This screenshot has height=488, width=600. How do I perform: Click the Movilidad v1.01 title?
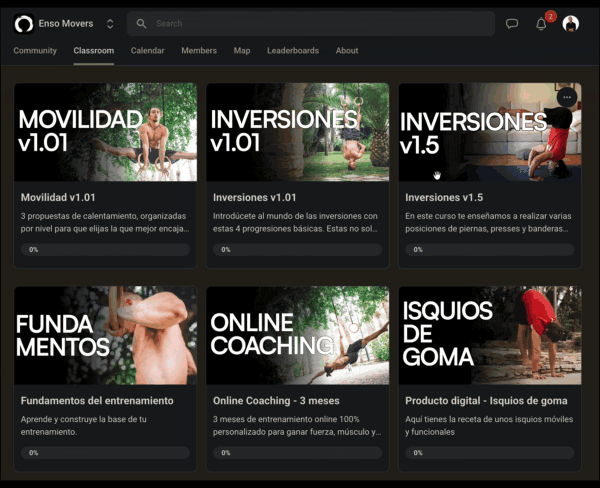(x=58, y=197)
